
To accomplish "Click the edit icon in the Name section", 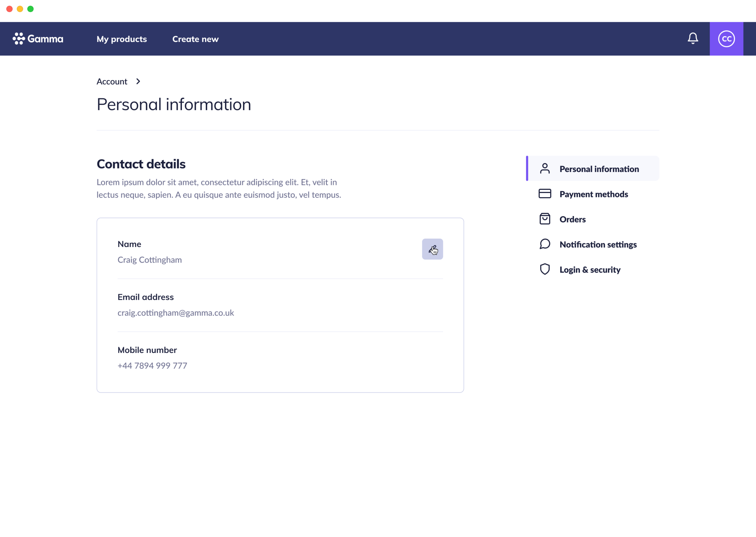I will pyautogui.click(x=433, y=249).
